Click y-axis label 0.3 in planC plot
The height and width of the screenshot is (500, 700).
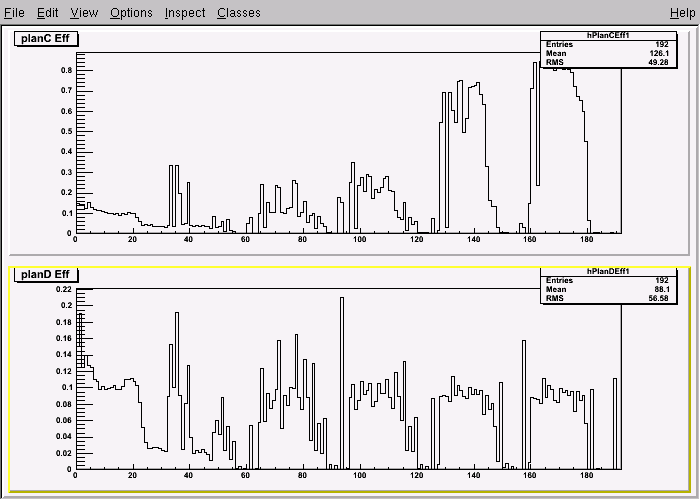point(67,172)
